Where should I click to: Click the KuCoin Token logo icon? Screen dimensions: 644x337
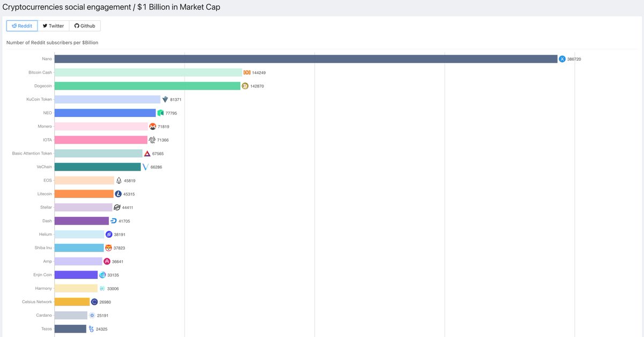point(165,99)
